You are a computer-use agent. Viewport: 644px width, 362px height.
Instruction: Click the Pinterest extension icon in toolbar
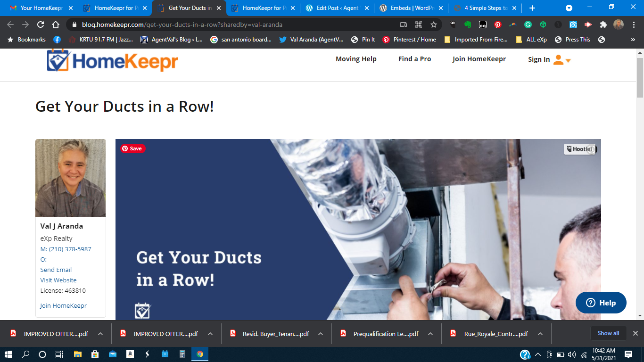(x=498, y=25)
